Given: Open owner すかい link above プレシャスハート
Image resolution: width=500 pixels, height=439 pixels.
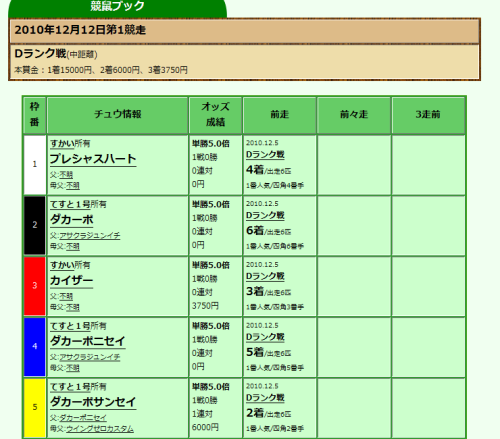Looking at the screenshot, I should pos(62,144).
